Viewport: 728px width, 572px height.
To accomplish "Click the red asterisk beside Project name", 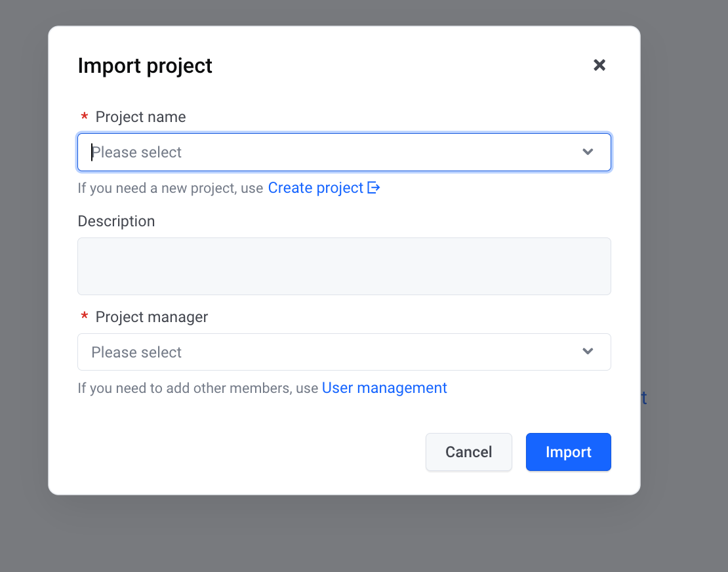I will click(85, 116).
